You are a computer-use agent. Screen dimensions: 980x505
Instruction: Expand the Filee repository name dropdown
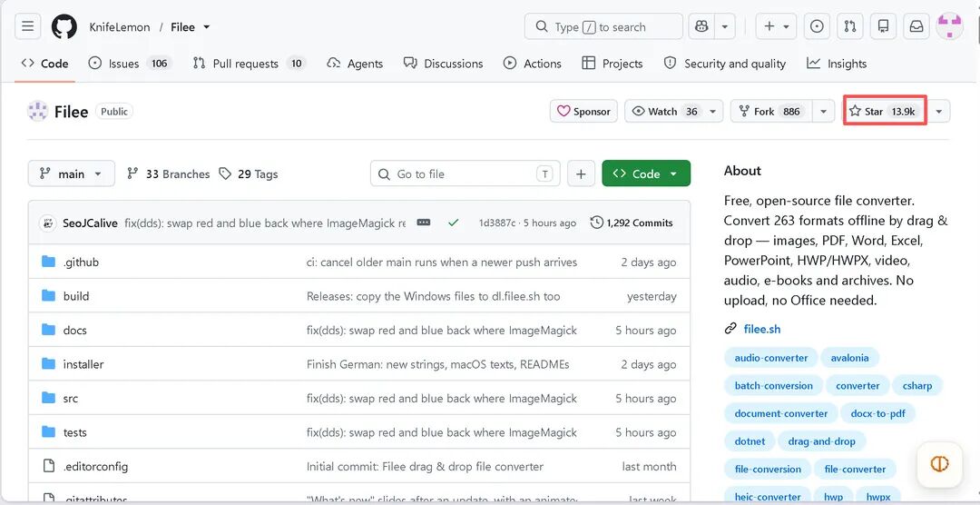pos(207,27)
